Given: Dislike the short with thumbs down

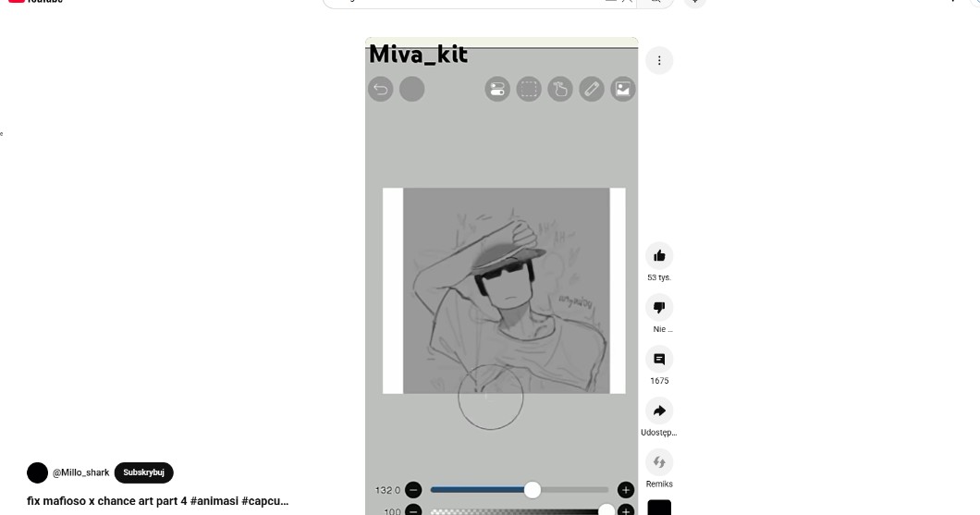Looking at the screenshot, I should 659,308.
